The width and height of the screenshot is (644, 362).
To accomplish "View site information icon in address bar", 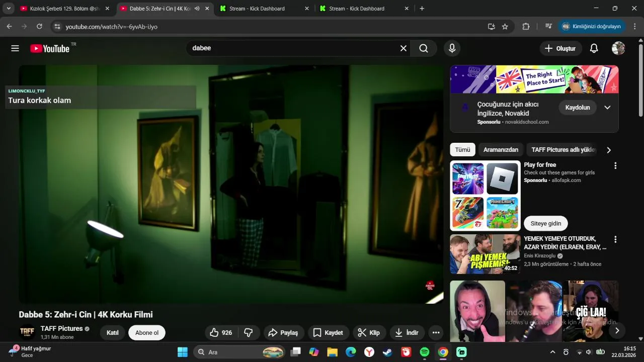I will pos(57,26).
